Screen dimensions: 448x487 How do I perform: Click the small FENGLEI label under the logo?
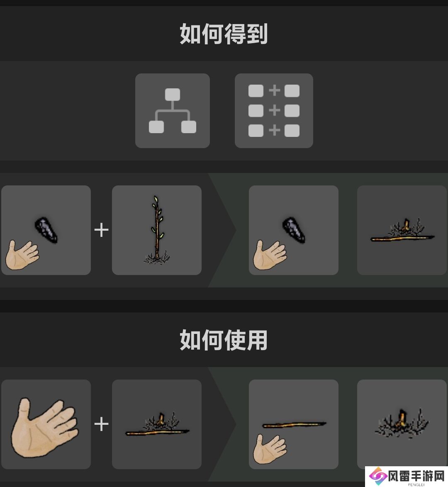pos(416,485)
